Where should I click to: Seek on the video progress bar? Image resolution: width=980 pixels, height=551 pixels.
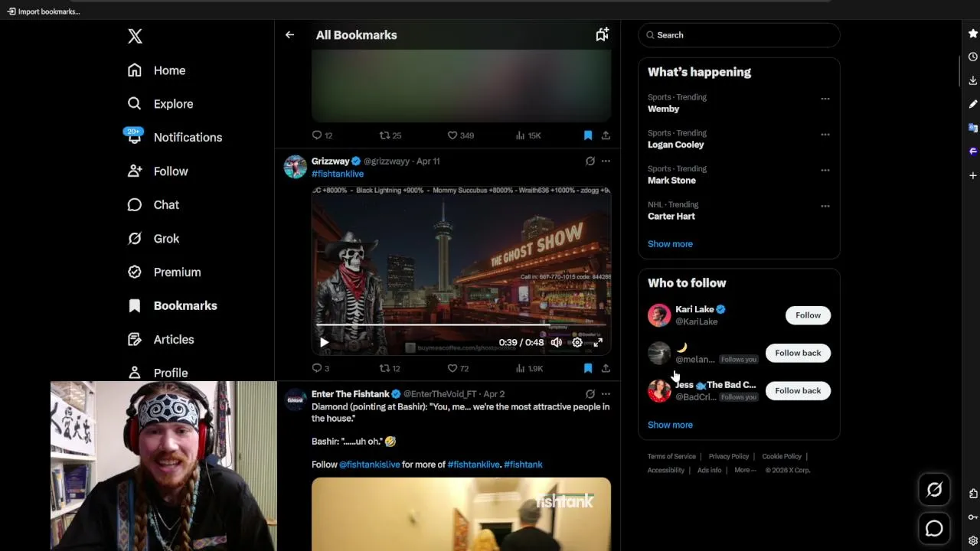[x=461, y=325]
